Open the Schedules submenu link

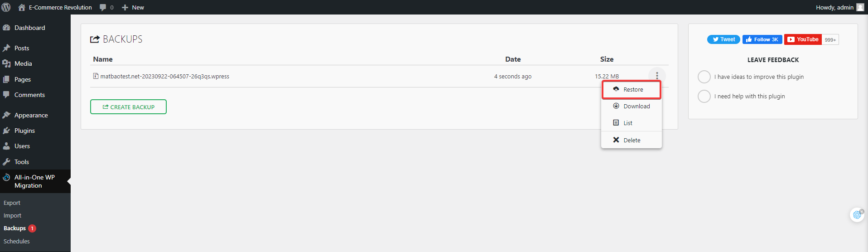17,241
